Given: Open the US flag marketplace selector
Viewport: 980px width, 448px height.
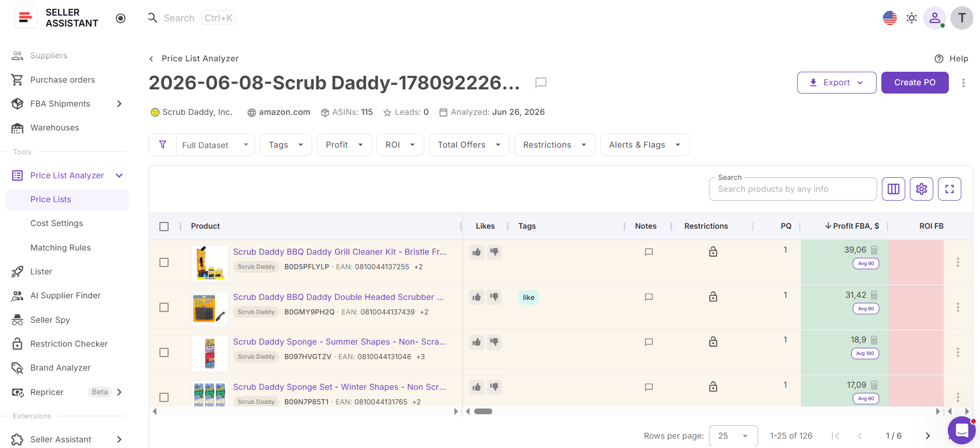Looking at the screenshot, I should [890, 18].
